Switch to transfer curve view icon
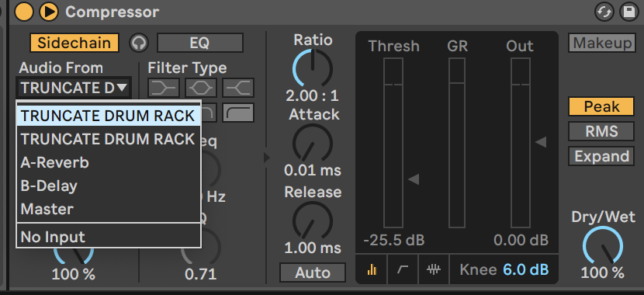 tap(403, 269)
